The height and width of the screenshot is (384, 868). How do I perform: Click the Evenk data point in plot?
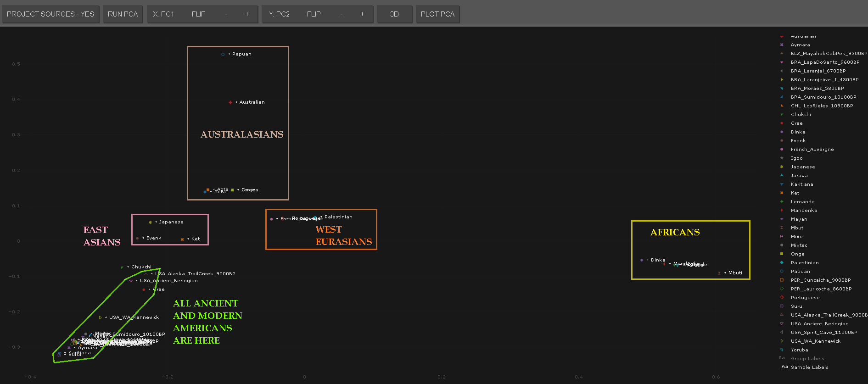click(137, 238)
